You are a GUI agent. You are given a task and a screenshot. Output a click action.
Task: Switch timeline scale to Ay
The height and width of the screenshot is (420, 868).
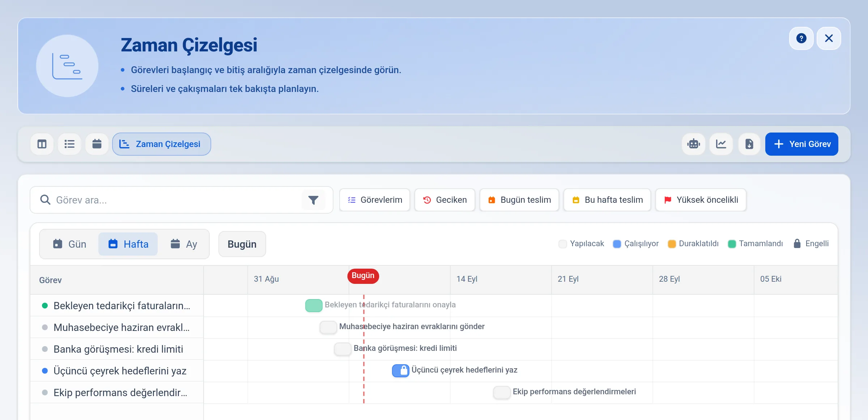(x=184, y=244)
